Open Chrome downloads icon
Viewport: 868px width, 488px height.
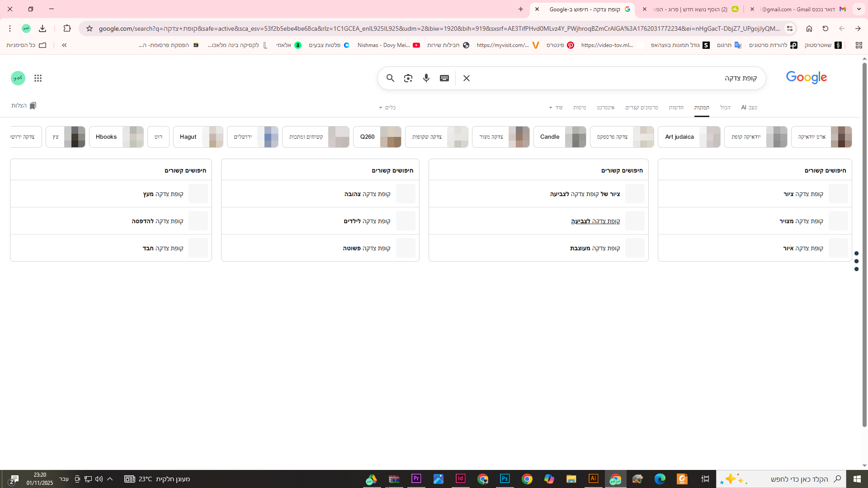pyautogui.click(x=42, y=28)
